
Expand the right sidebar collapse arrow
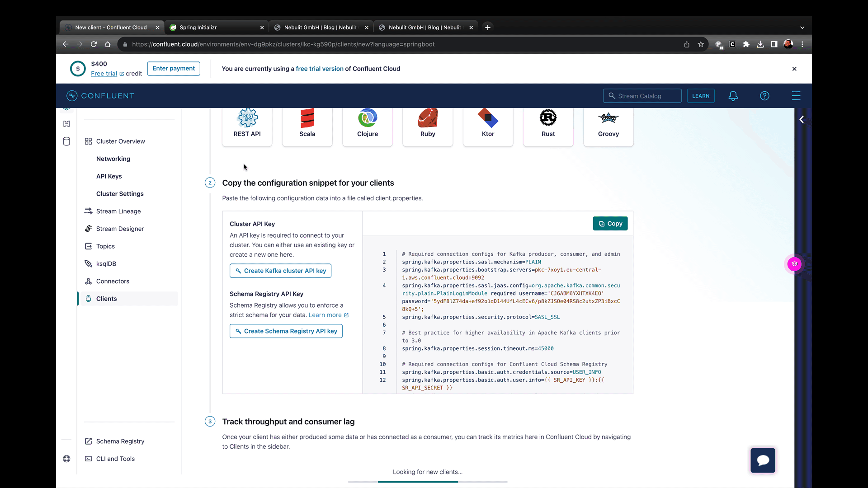(x=802, y=119)
